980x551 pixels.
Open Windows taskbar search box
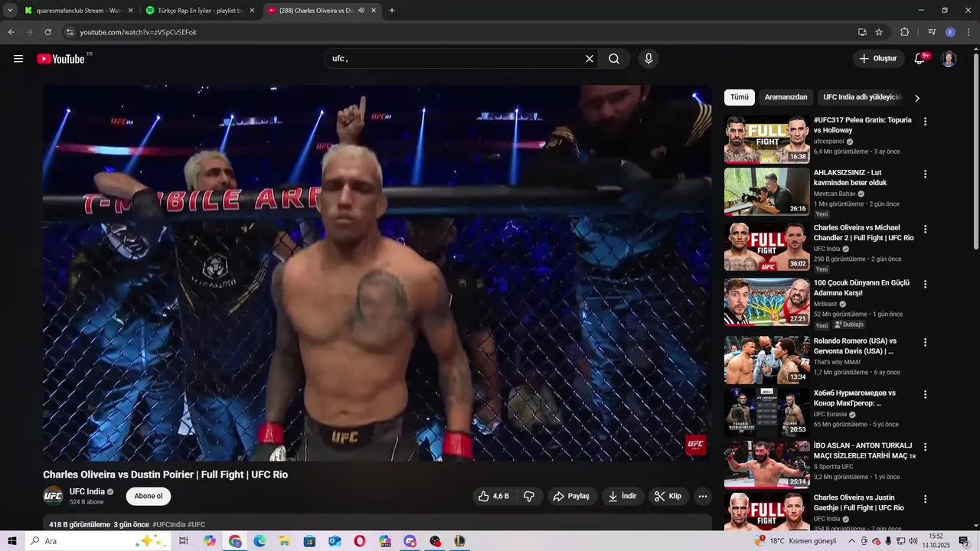(98, 541)
